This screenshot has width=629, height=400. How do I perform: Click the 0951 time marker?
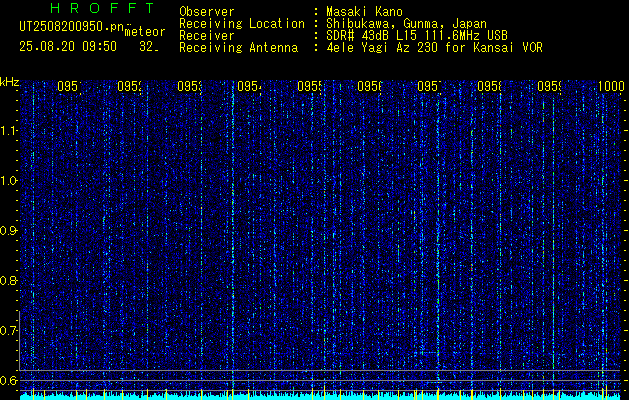click(x=69, y=86)
